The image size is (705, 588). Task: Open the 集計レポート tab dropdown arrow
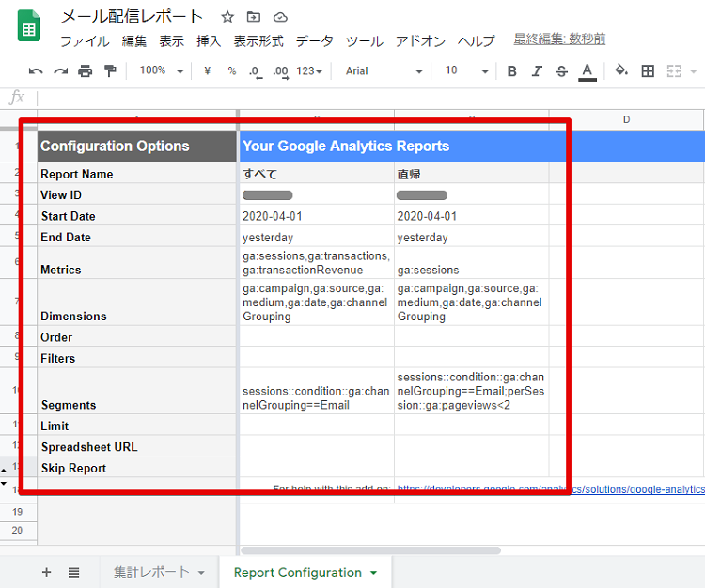[201, 573]
